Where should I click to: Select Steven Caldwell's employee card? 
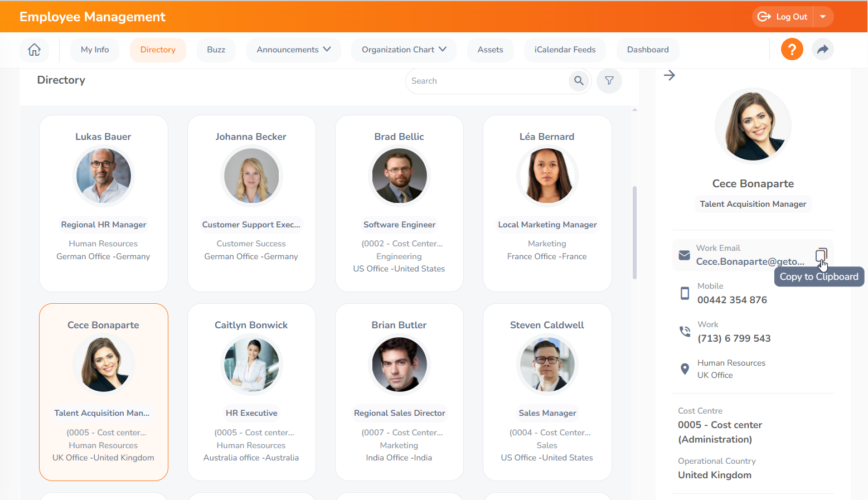(x=547, y=392)
